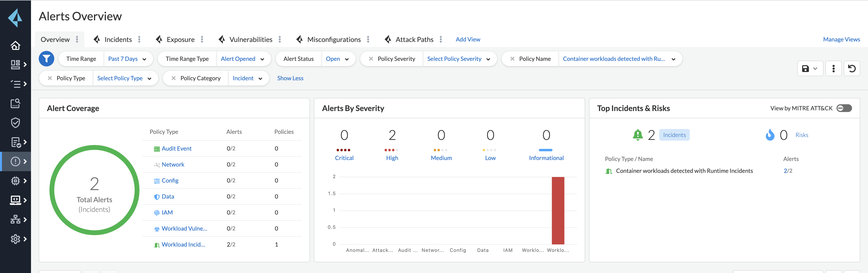This screenshot has height=273, width=868.
Task: Click the blue filter funnel icon
Action: [x=46, y=59]
